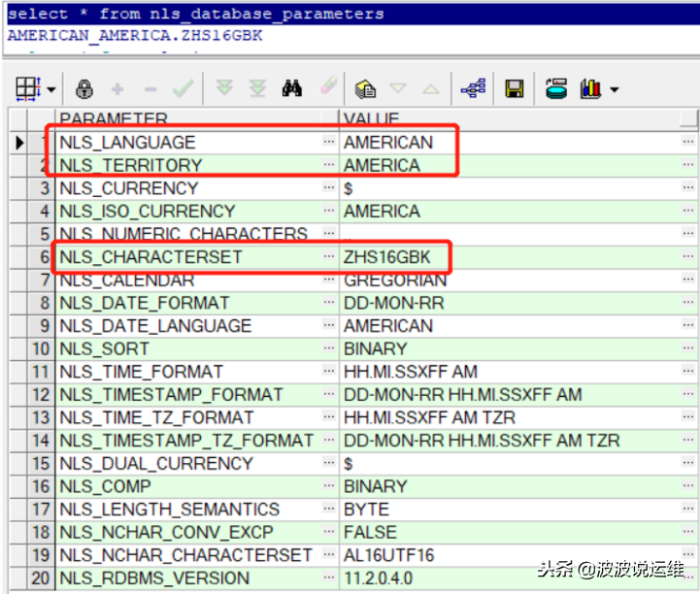Select the NLS_NUMERIC_CHARACTERS parameter cell
Image resolution: width=700 pixels, height=594 pixels.
tap(196, 234)
